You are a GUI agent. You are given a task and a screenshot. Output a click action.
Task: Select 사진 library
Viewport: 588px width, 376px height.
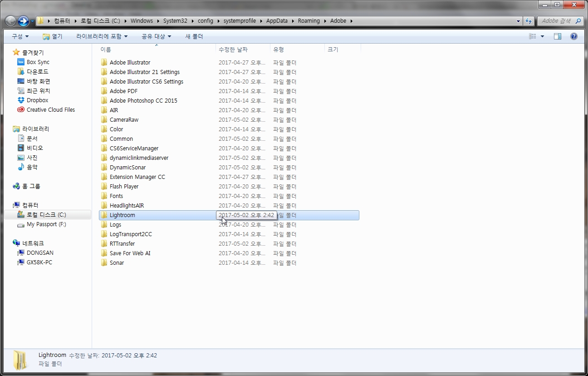pos(32,158)
